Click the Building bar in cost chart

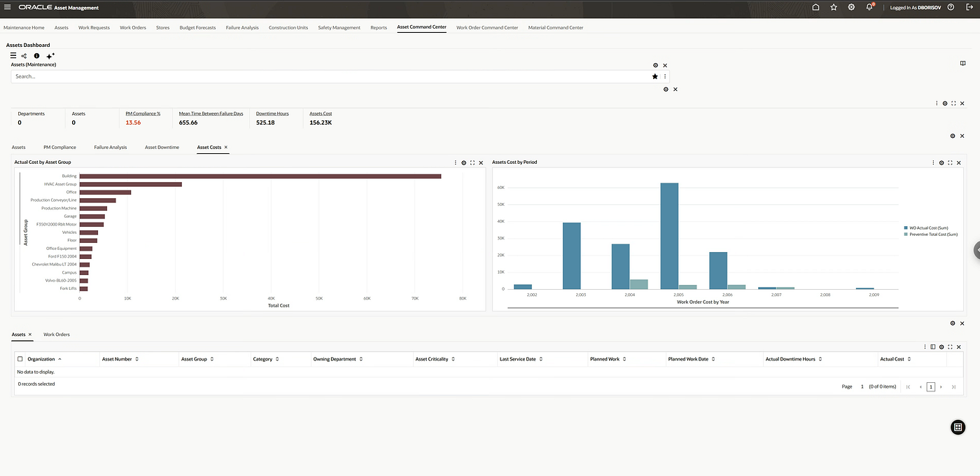coord(260,176)
